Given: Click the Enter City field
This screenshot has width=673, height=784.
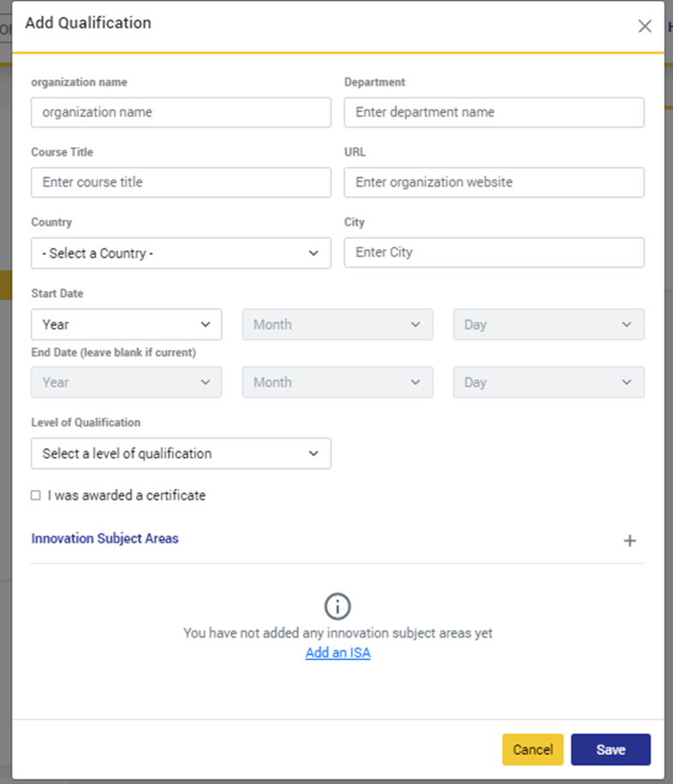Looking at the screenshot, I should [494, 252].
